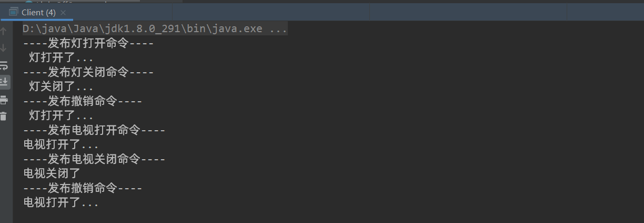Viewport: 644px width, 223px height.
Task: Close the Client (4) tab
Action: click(x=64, y=12)
